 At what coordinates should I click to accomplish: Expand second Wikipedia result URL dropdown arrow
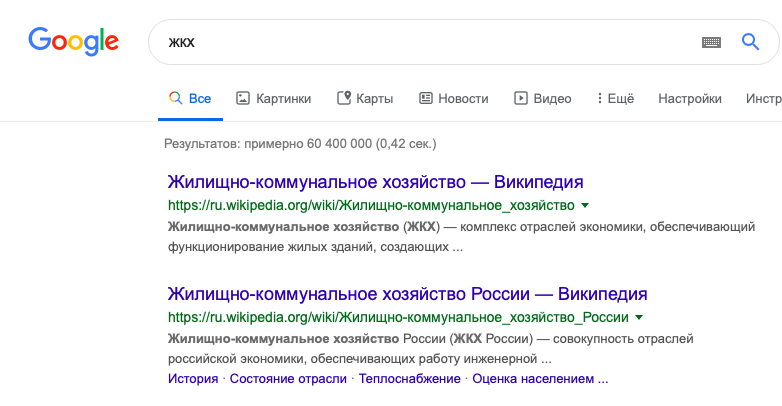click(x=639, y=317)
